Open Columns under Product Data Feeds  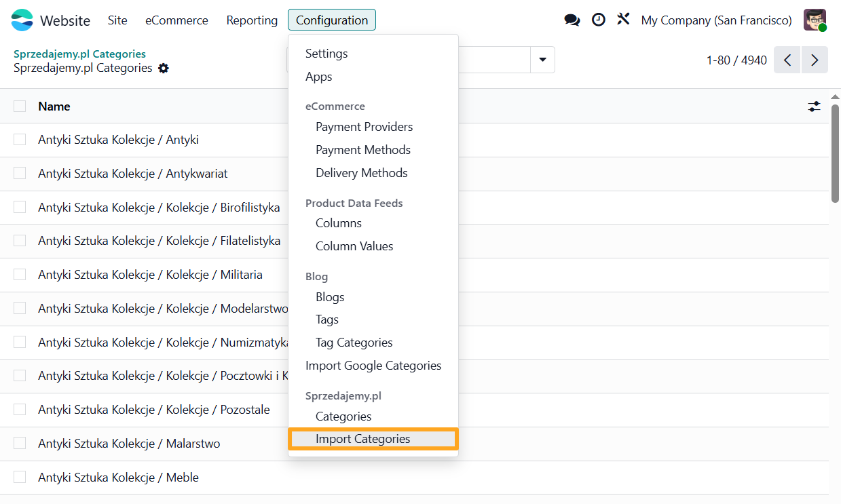(373, 223)
